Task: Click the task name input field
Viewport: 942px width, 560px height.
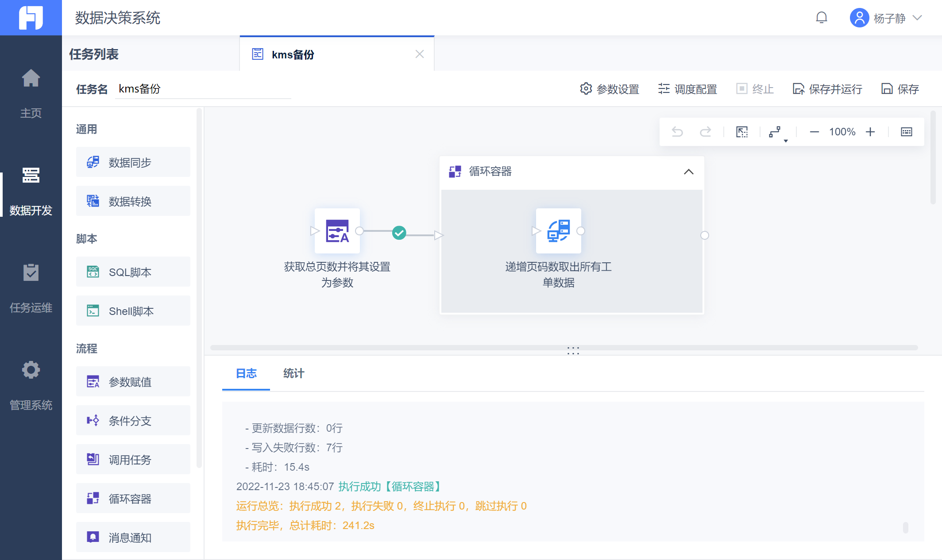Action: pyautogui.click(x=203, y=89)
